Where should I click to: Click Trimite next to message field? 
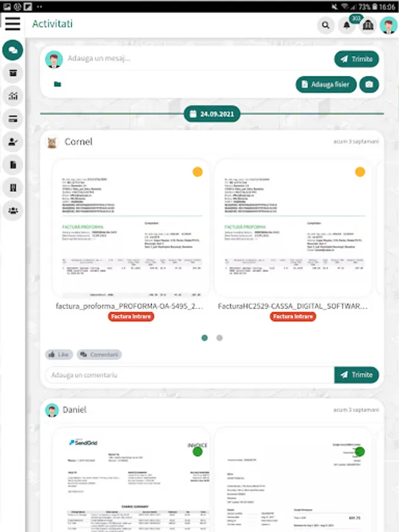[x=356, y=59]
